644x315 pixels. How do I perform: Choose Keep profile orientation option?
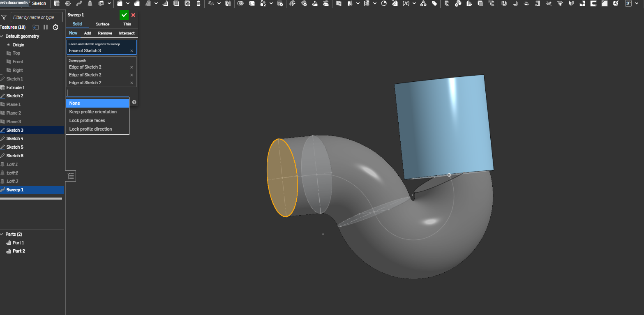97,112
